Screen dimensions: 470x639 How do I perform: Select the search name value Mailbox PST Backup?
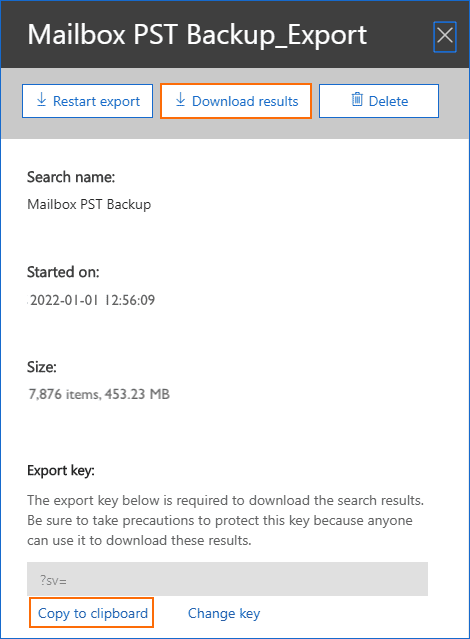pyautogui.click(x=89, y=204)
